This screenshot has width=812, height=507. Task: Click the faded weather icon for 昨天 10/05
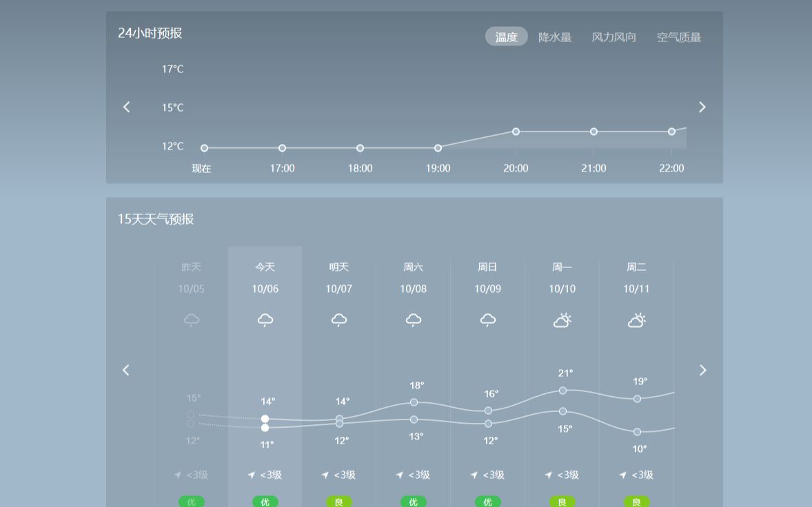click(x=191, y=319)
